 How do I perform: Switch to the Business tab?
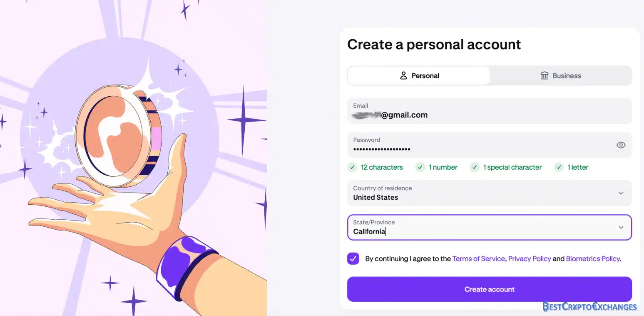(560, 75)
